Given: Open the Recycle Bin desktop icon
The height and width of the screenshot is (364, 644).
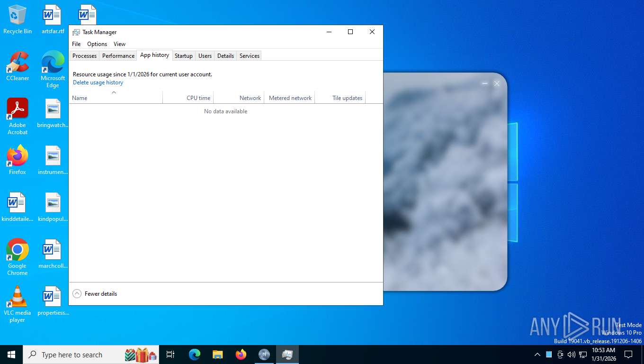Looking at the screenshot, I should click(x=18, y=19).
